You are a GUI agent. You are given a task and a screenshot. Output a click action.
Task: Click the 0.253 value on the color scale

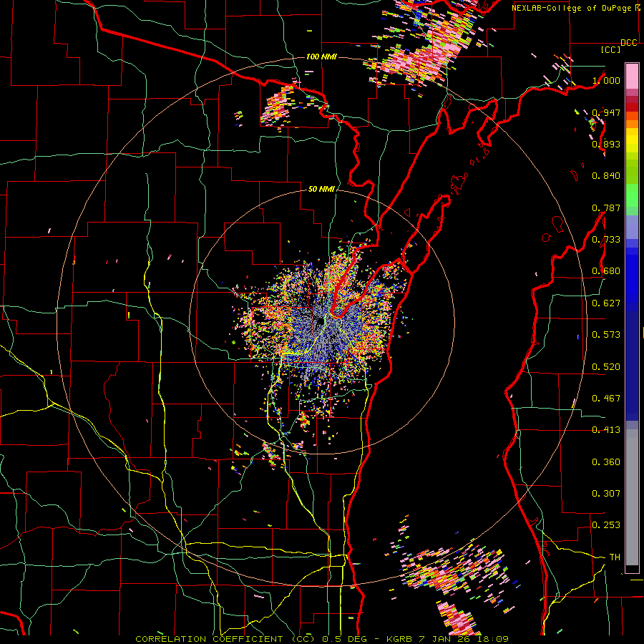point(606,525)
